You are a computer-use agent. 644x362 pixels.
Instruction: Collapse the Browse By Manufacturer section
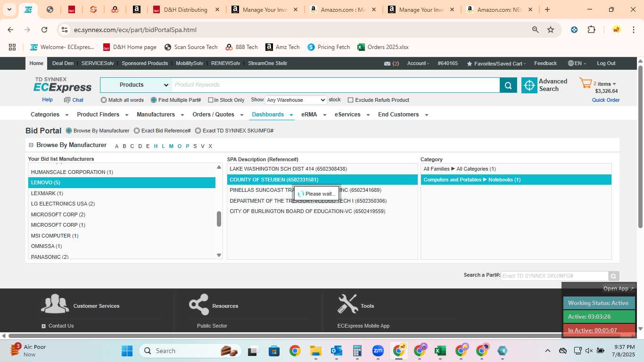tap(31, 145)
